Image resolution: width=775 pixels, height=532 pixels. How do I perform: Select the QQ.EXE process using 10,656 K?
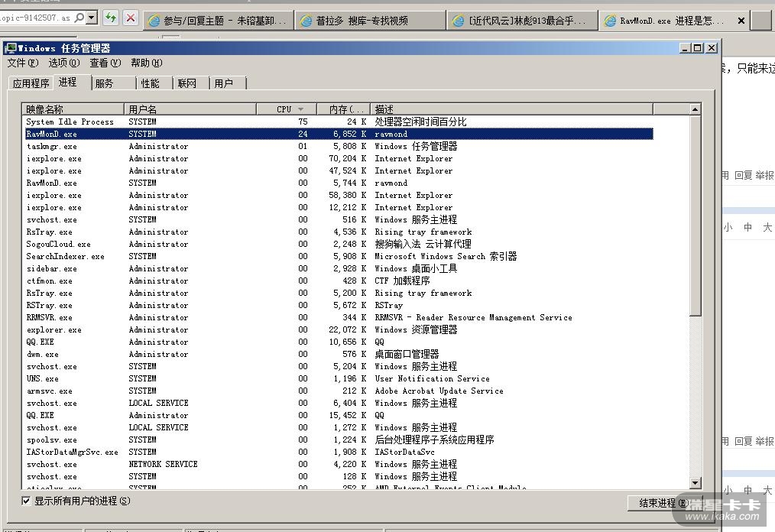(339, 342)
